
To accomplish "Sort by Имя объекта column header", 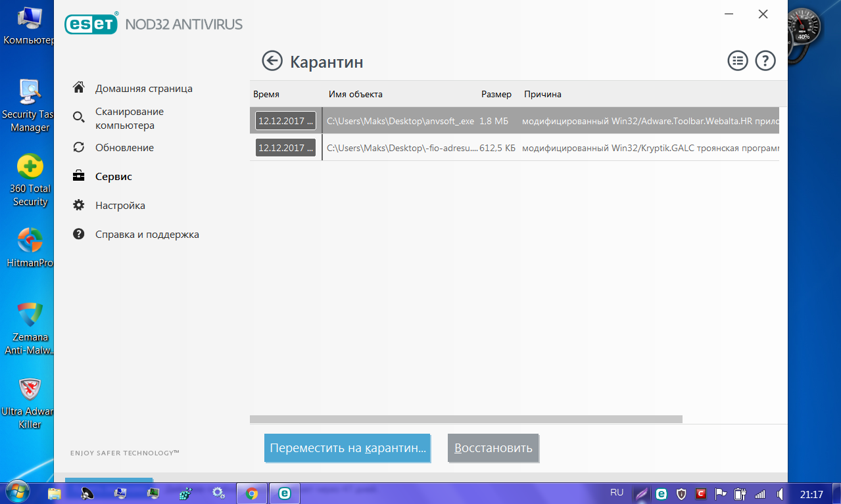I will pos(355,94).
